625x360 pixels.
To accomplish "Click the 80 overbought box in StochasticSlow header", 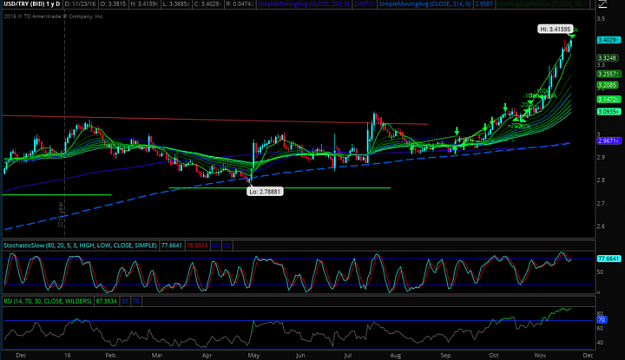I will tap(216, 246).
